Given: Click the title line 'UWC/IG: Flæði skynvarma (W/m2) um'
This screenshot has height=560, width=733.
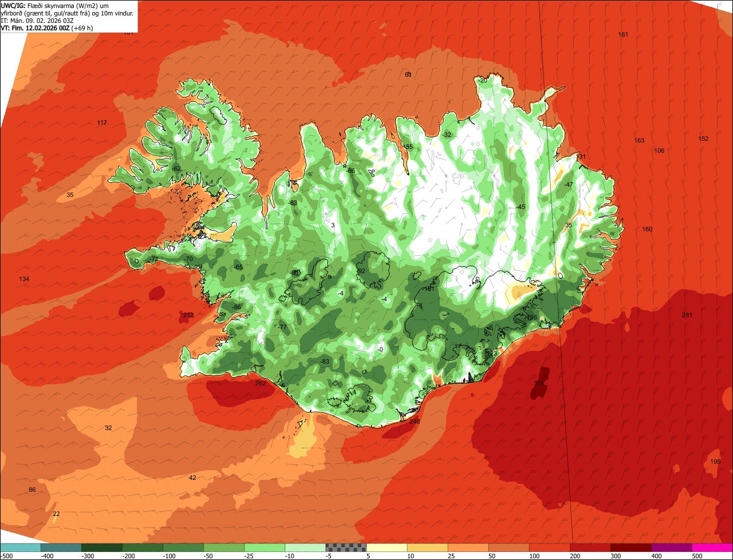Looking at the screenshot, I should [x=55, y=5].
